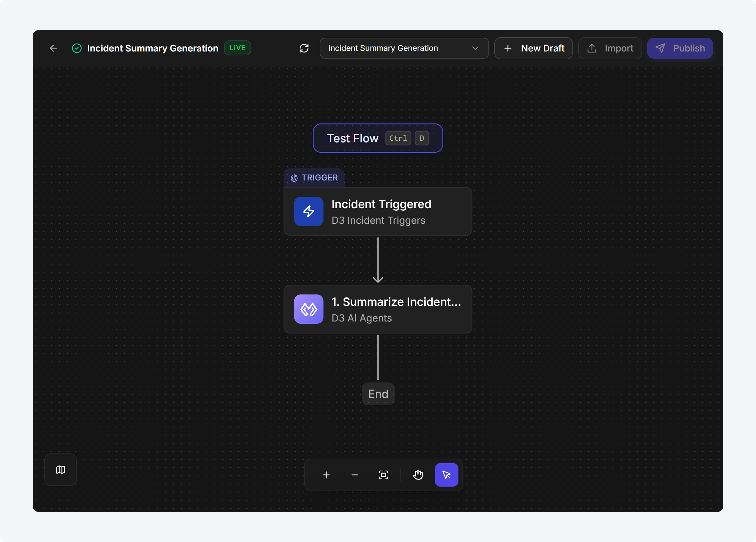This screenshot has width=756, height=542.
Task: Publish the flow
Action: click(680, 48)
